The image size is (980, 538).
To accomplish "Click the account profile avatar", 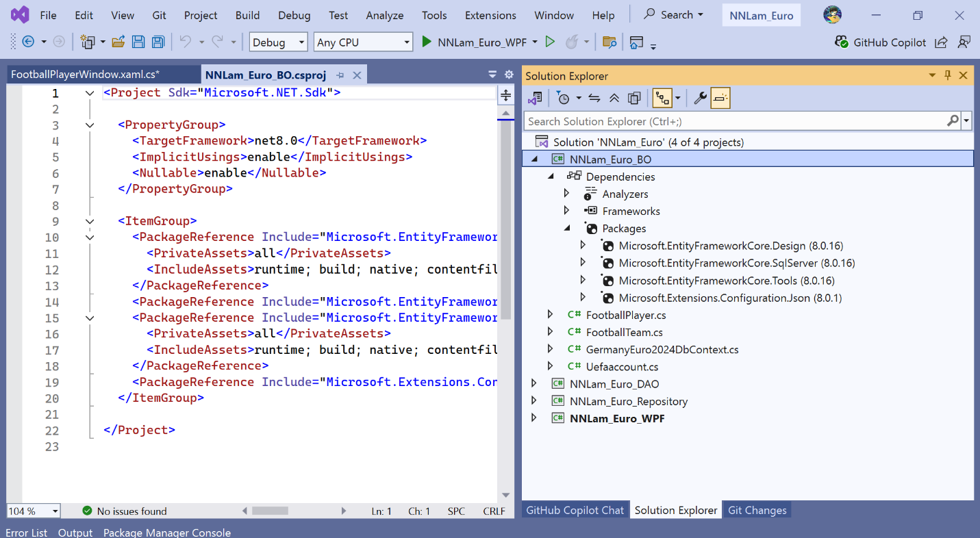I will point(832,14).
